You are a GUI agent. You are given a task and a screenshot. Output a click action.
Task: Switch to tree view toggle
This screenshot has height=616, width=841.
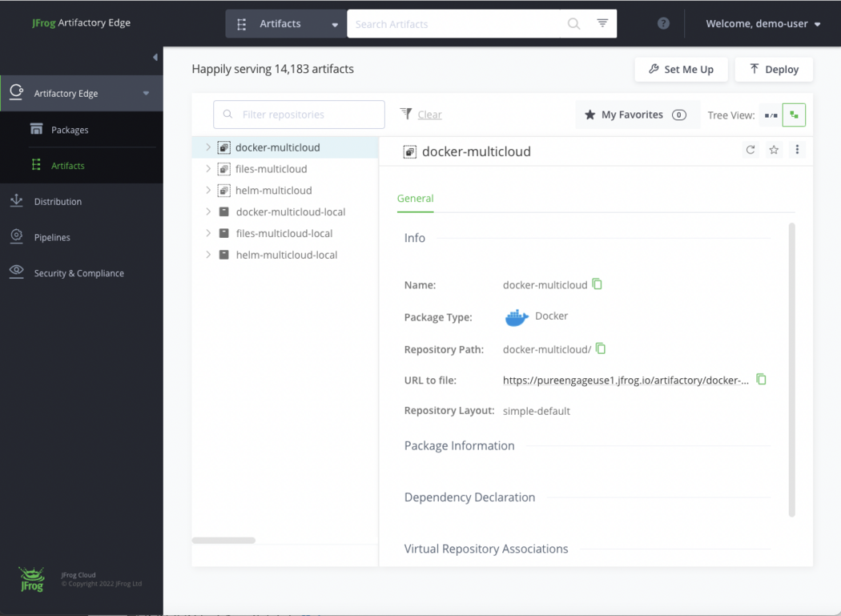point(794,115)
